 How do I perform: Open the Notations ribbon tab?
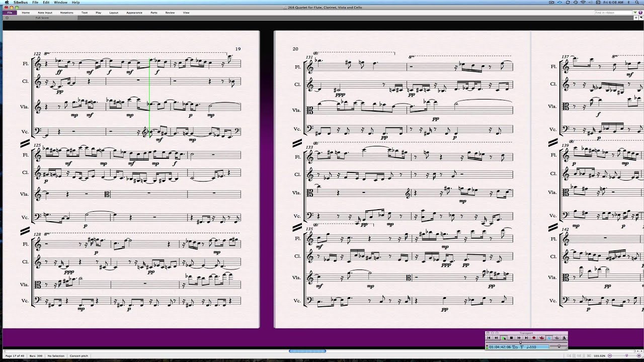pyautogui.click(x=66, y=13)
